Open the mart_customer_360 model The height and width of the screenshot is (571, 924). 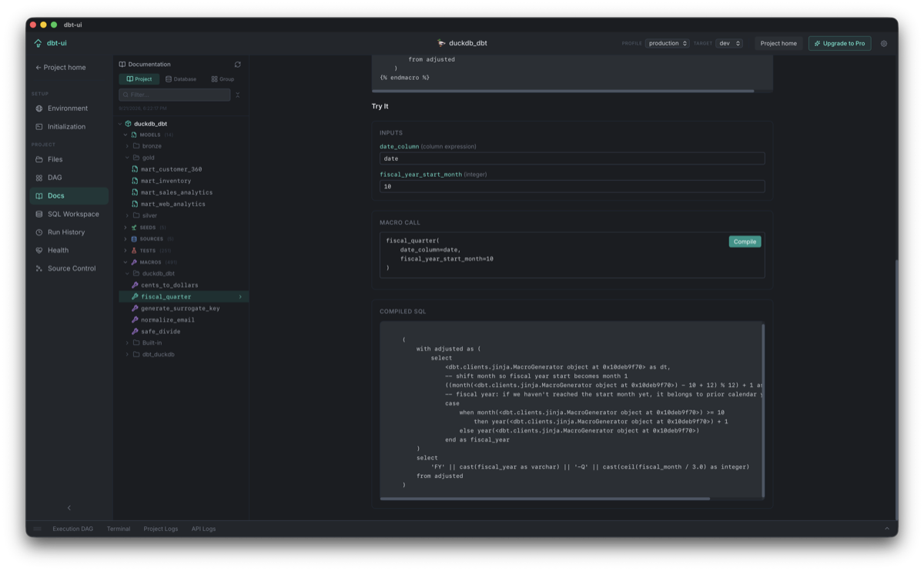pos(171,169)
